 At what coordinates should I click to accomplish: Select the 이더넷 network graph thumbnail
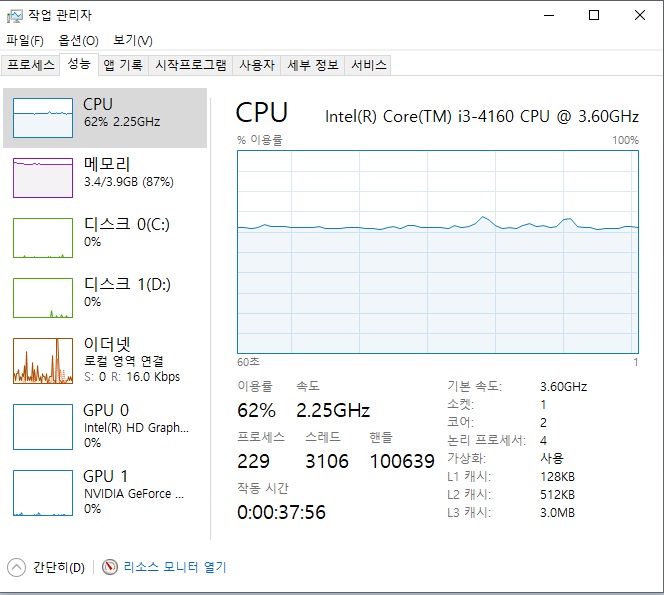tap(42, 361)
